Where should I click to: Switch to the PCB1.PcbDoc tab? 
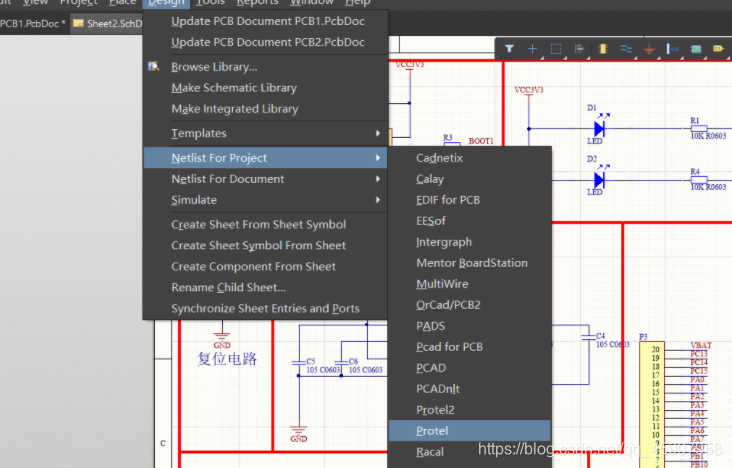click(33, 23)
